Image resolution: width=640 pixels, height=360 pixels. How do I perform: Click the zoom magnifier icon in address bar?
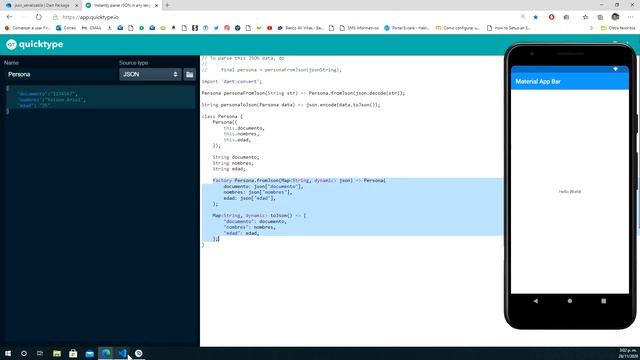pos(523,17)
